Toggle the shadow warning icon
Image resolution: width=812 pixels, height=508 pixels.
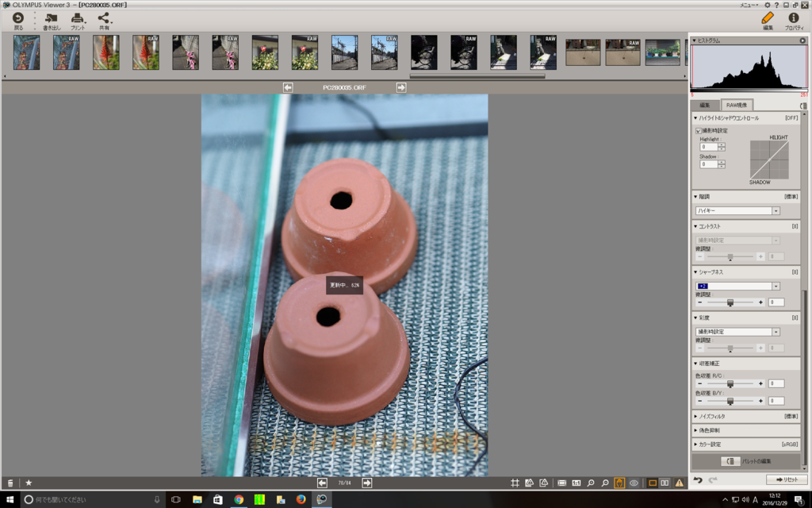click(x=544, y=483)
